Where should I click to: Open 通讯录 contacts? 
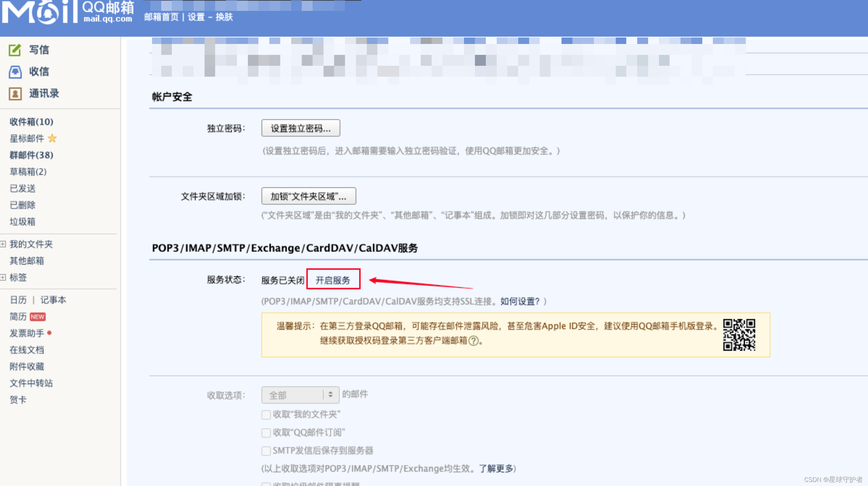tap(44, 93)
